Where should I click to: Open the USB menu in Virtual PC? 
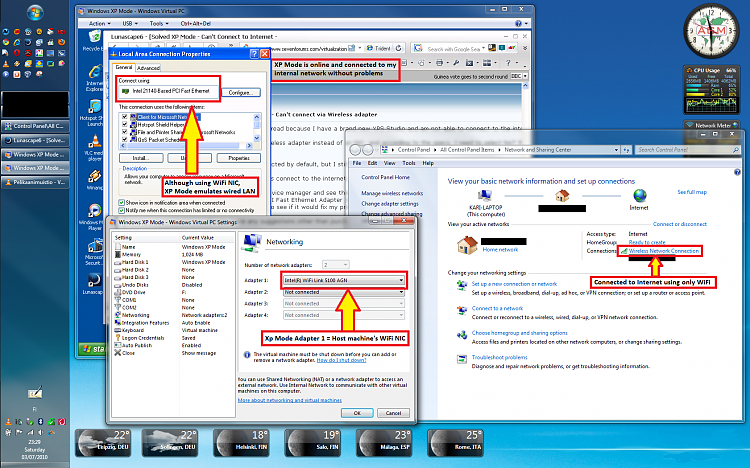129,23
